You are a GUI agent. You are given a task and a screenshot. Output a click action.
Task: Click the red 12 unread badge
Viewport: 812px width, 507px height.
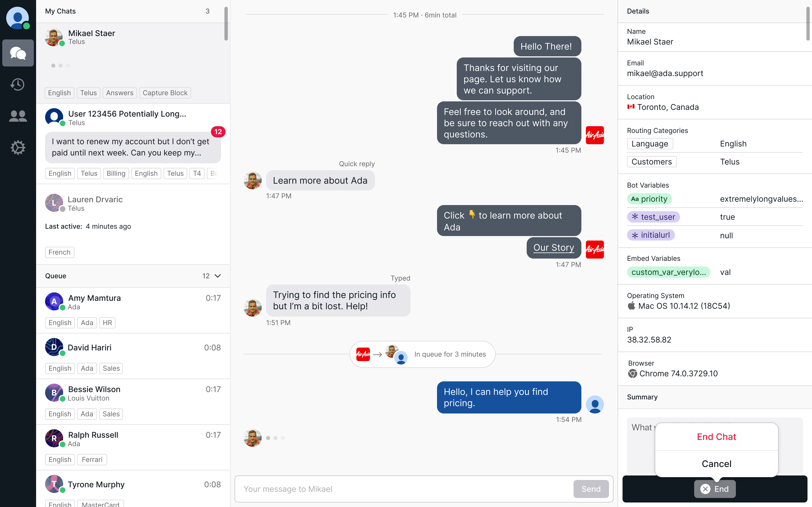point(218,132)
